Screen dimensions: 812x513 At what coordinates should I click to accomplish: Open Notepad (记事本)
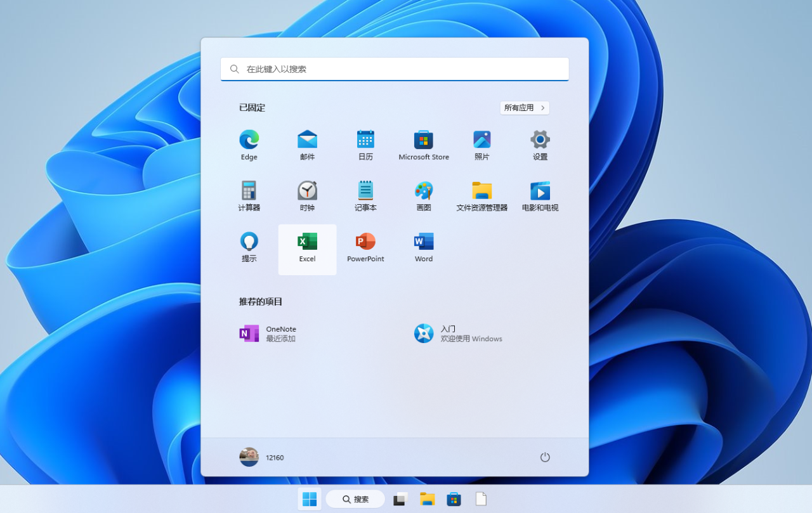tap(365, 197)
